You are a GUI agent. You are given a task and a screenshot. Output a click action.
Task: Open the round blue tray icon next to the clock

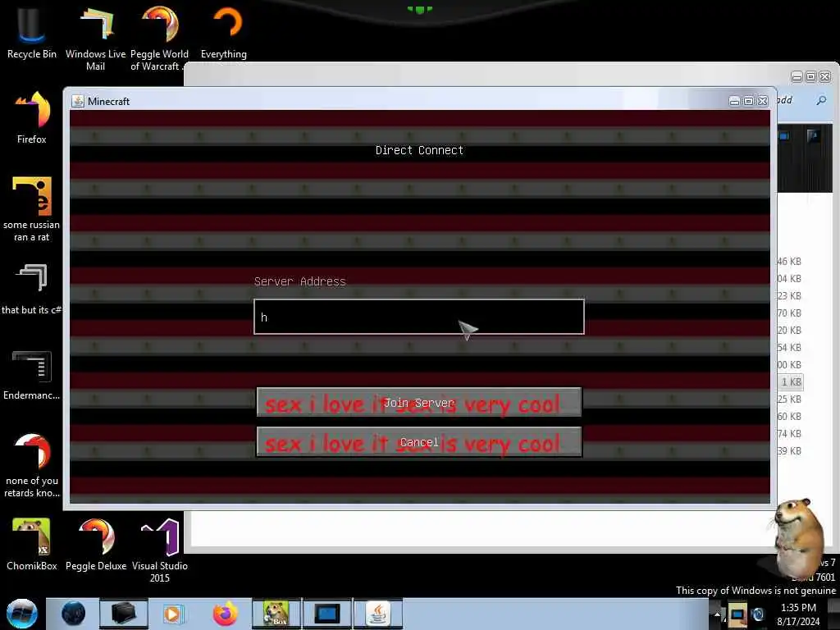[x=757, y=614]
